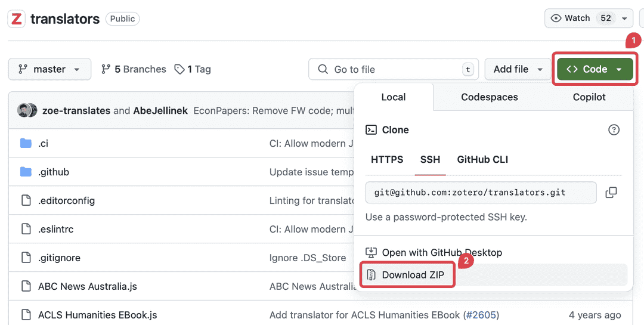
Task: Select the HTTPS clone option
Action: [x=387, y=160]
